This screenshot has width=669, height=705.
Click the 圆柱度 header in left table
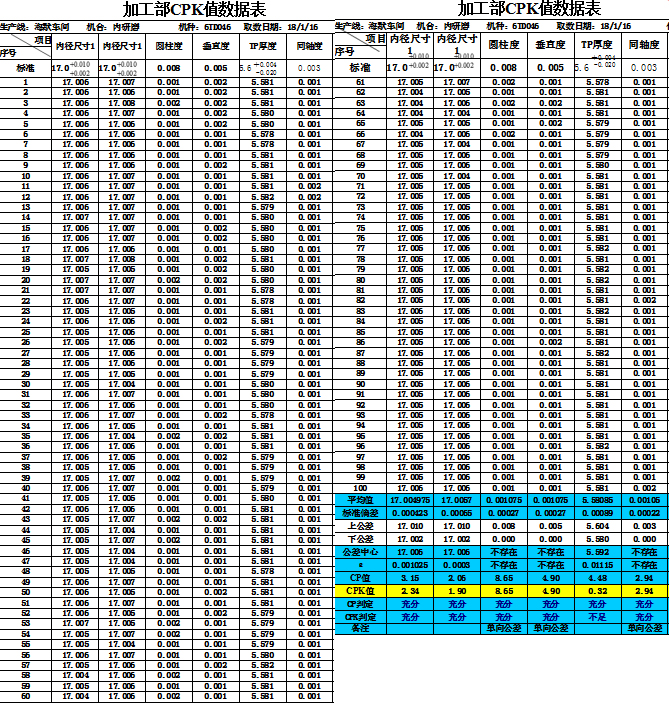pyautogui.click(x=169, y=46)
